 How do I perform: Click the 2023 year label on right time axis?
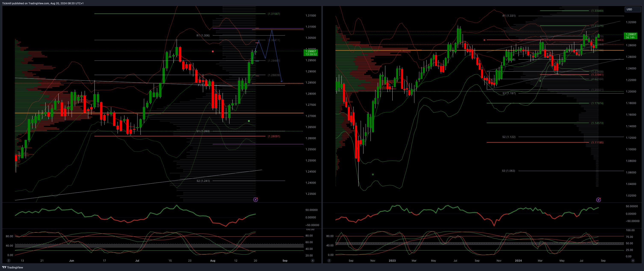click(x=392, y=261)
